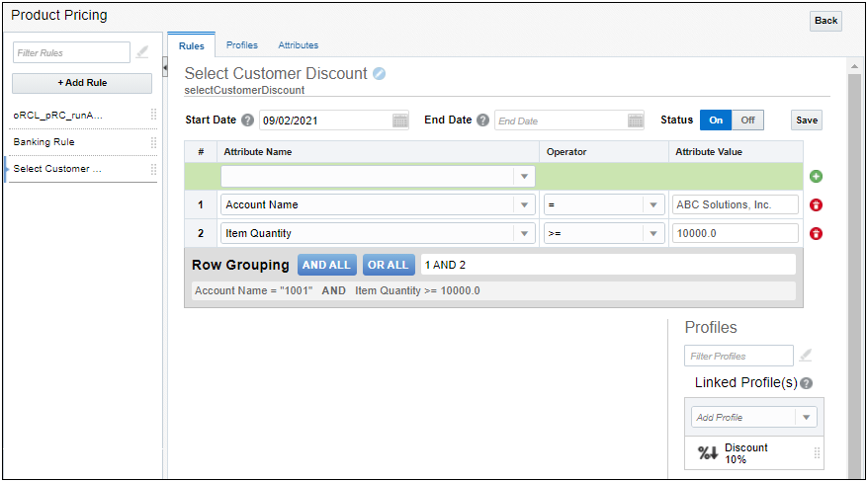Image resolution: width=868 pixels, height=482 pixels.
Task: Collapse the left rules panel arrow
Action: (165, 67)
